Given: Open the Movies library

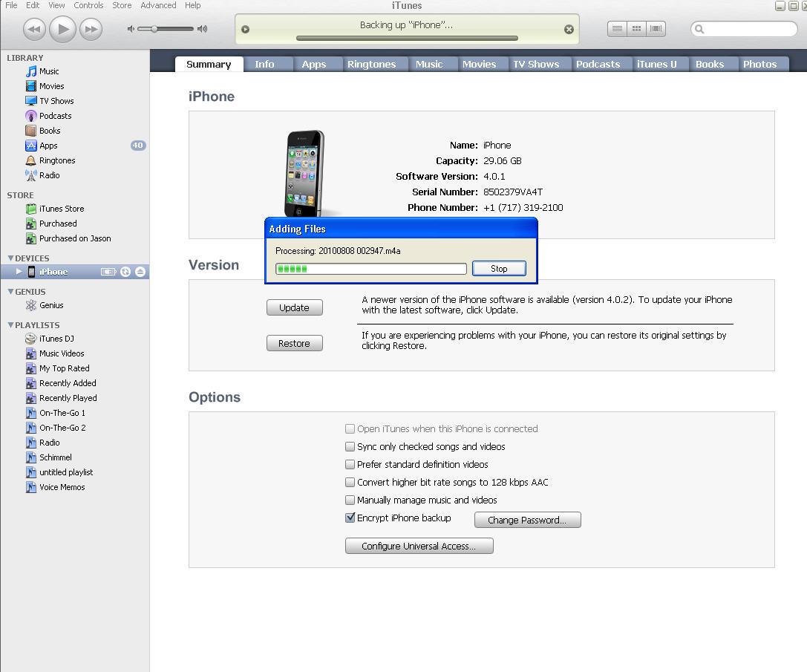Looking at the screenshot, I should [x=51, y=86].
